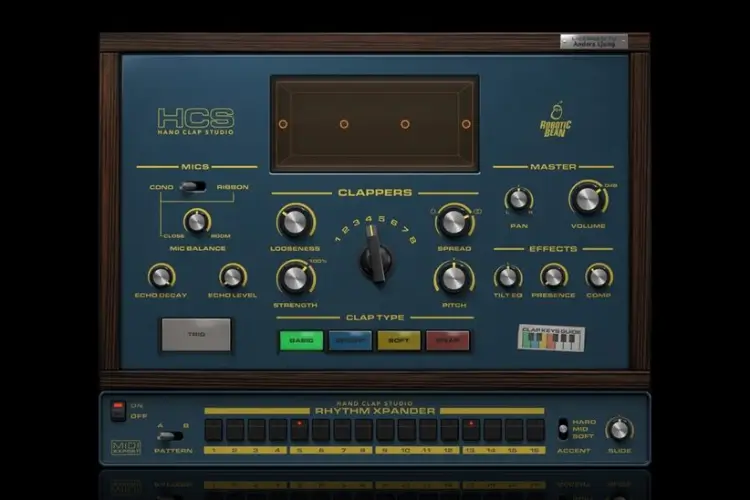Click the Master Volume knob
The width and height of the screenshot is (750, 500).
pyautogui.click(x=587, y=200)
